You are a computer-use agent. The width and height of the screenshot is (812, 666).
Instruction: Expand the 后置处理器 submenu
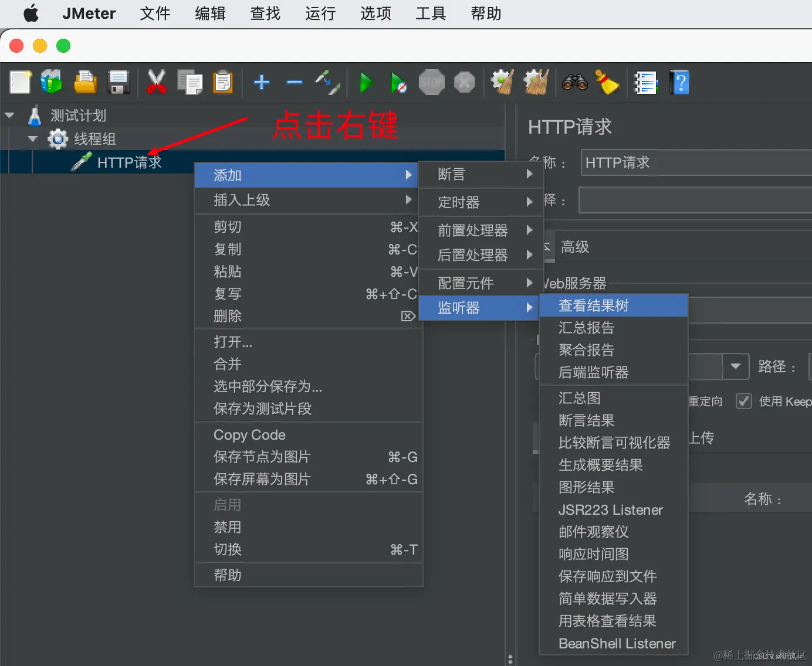pyautogui.click(x=481, y=255)
